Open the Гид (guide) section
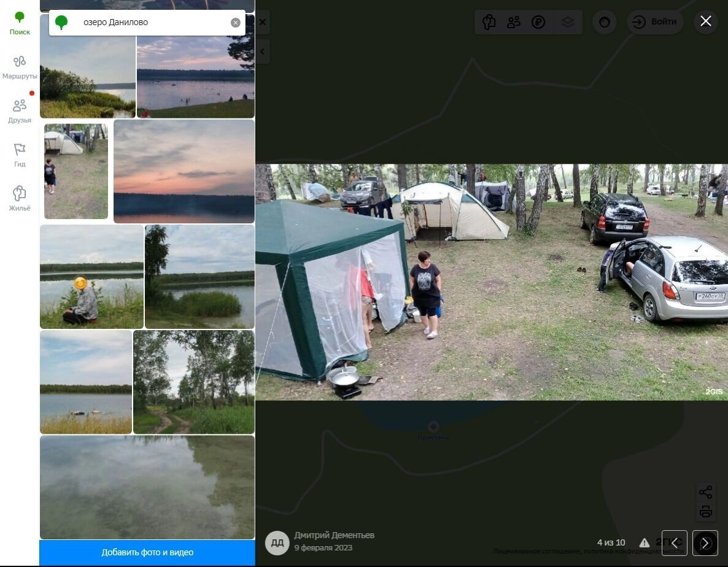Viewport: 728px width, 567px height. 20,155
